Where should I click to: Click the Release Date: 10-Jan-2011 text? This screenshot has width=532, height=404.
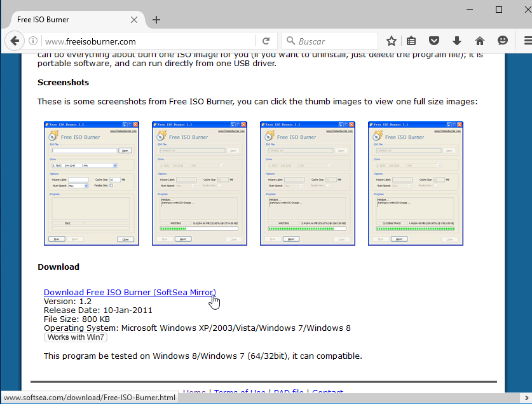tap(98, 310)
